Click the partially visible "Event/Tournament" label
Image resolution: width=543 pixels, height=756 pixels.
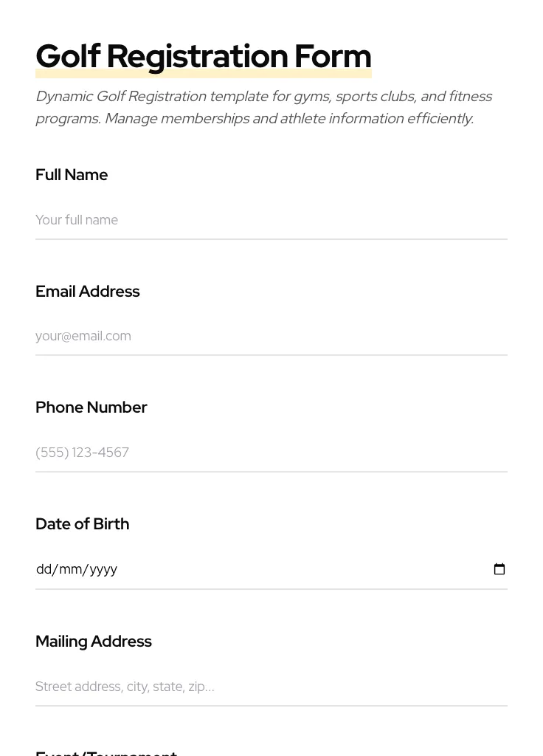tap(106, 752)
